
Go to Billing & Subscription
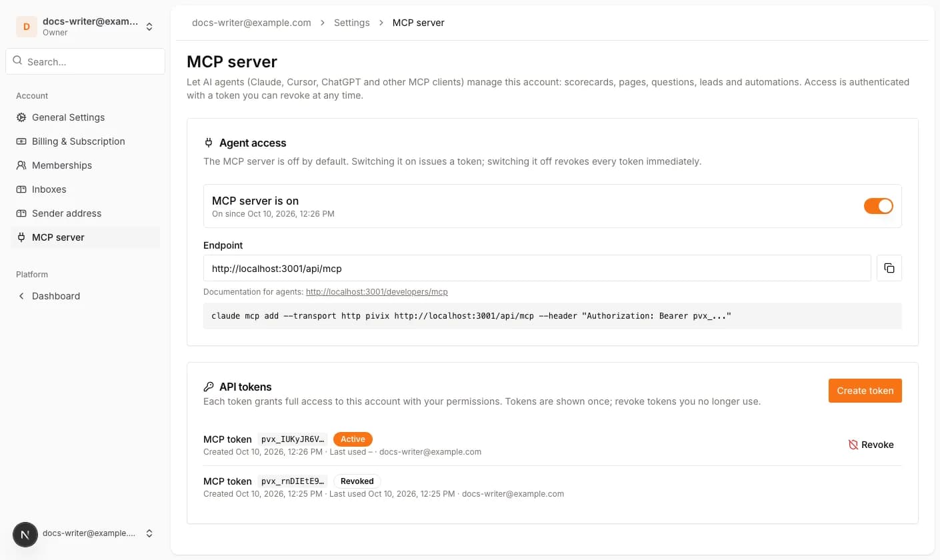[85, 141]
